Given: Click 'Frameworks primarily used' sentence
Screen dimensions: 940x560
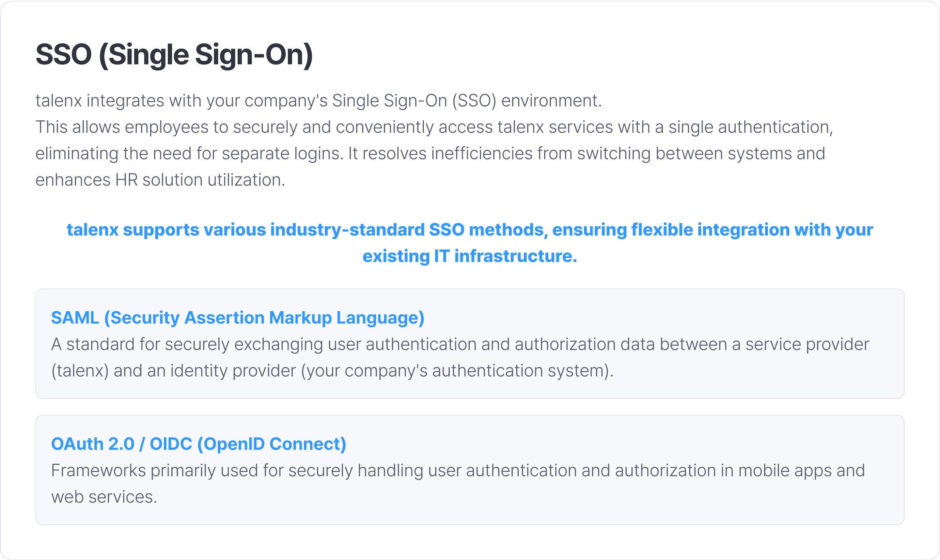Looking at the screenshot, I should pos(458,471).
